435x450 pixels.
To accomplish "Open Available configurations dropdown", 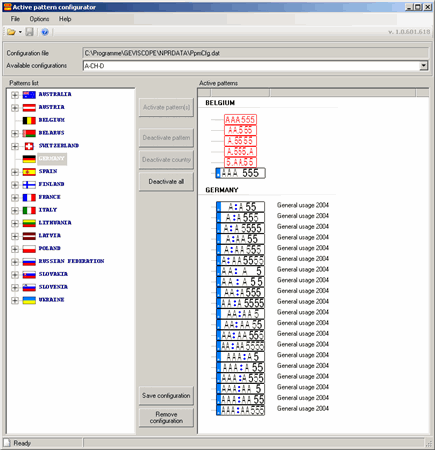I will (x=424, y=66).
